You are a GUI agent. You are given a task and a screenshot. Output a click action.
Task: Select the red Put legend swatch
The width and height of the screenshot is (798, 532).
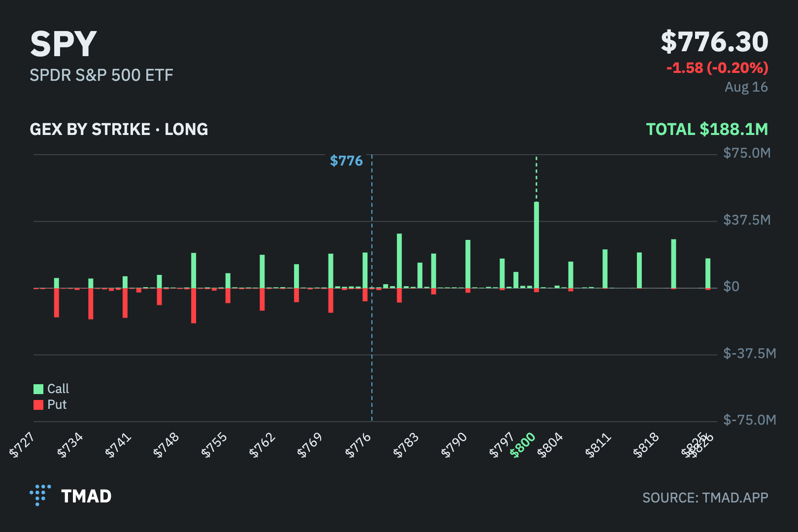[x=38, y=405]
